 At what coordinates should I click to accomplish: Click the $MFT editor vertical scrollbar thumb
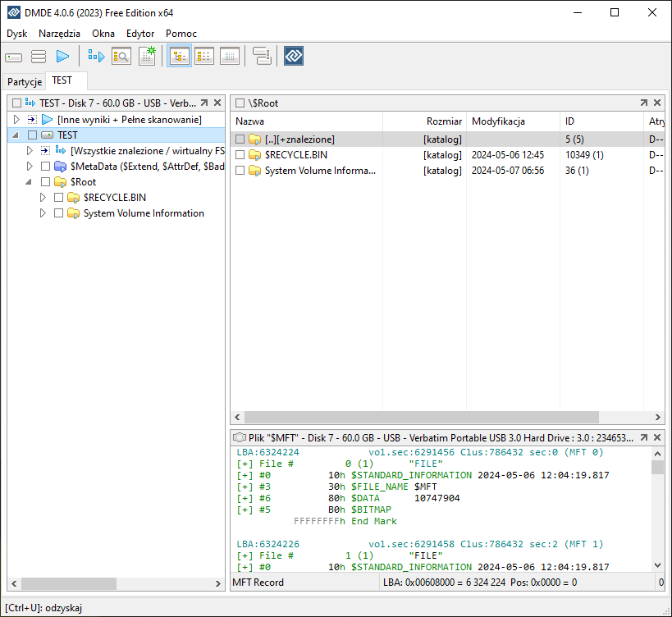657,467
